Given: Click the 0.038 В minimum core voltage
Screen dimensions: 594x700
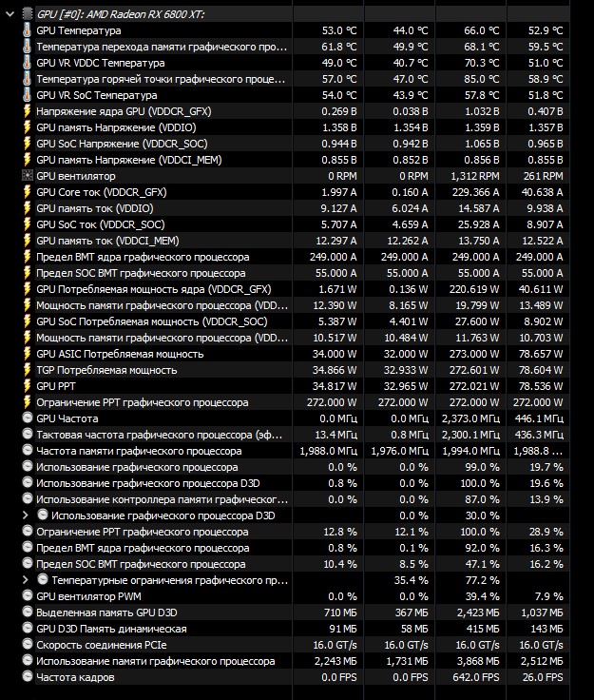Looking at the screenshot, I should (411, 111).
